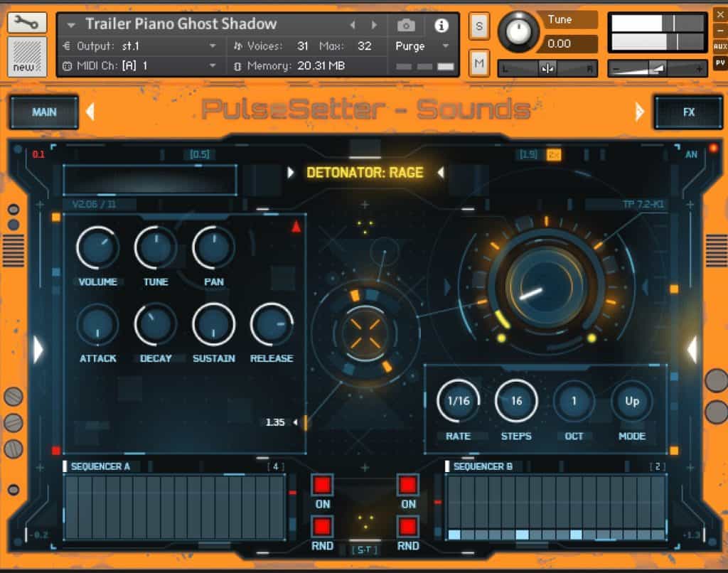The image size is (728, 573).
Task: Click the TUNE knob in sound panel
Action: click(156, 247)
